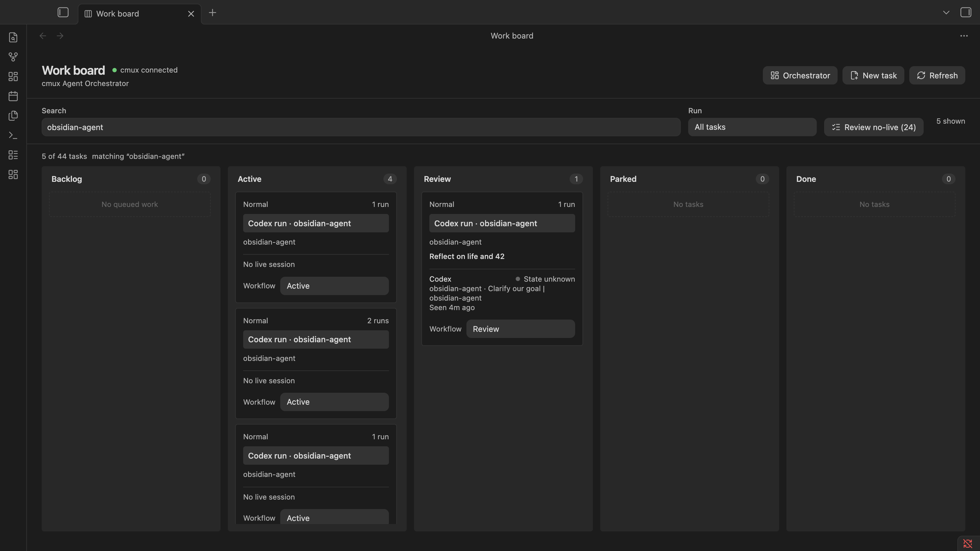Click the State unknown status label

click(545, 279)
